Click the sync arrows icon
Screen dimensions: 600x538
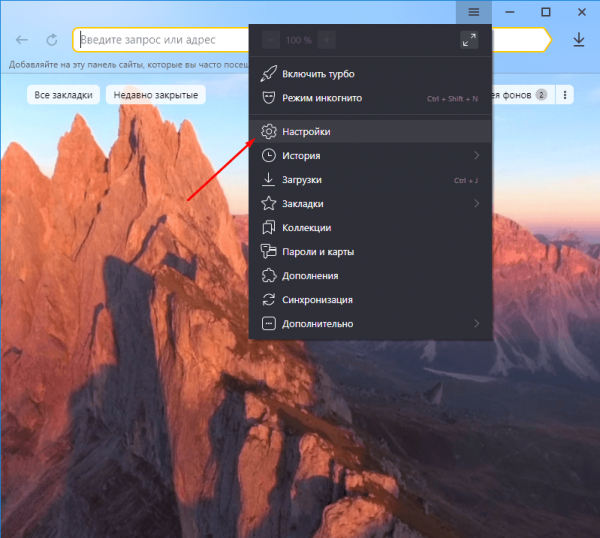(269, 300)
